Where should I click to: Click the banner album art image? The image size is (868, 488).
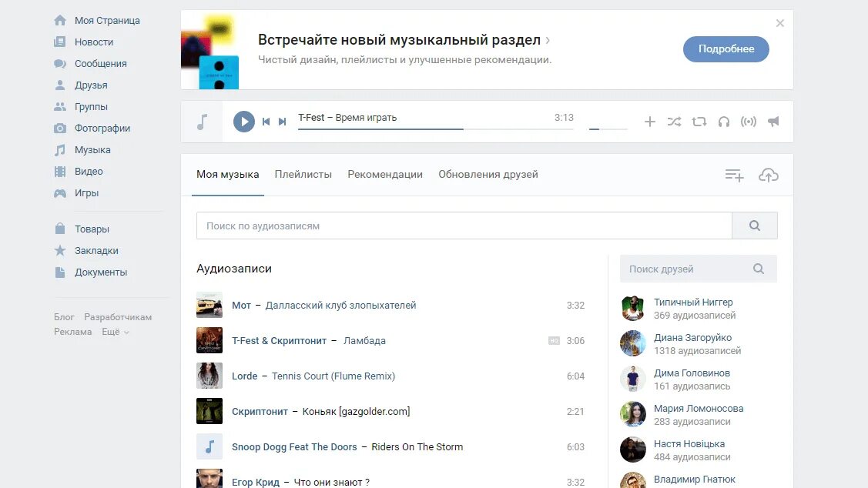(x=209, y=52)
